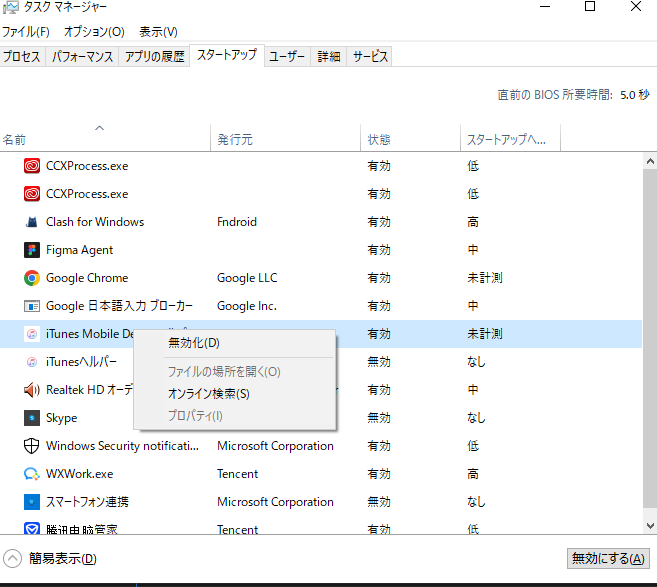This screenshot has height=587, width=657.
Task: Click the WXWork.exe row's Tencent publisher cell
Action: click(x=237, y=474)
